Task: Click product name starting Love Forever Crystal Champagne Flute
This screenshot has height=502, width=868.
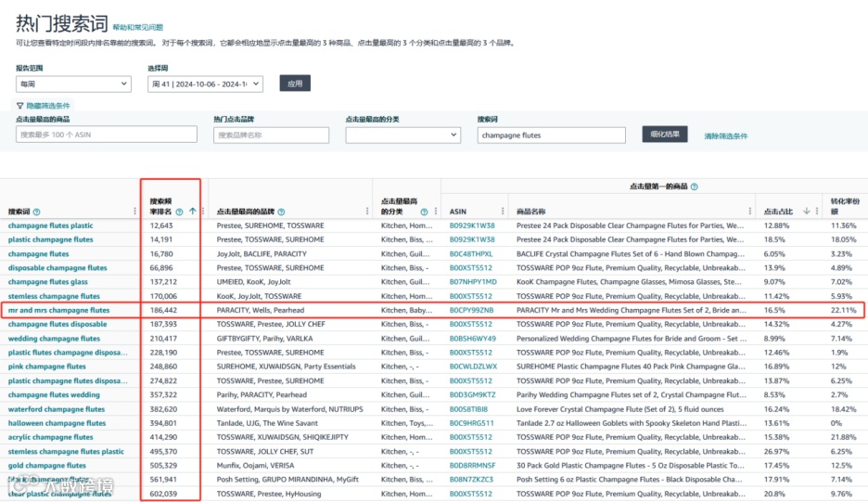Action: pyautogui.click(x=620, y=409)
